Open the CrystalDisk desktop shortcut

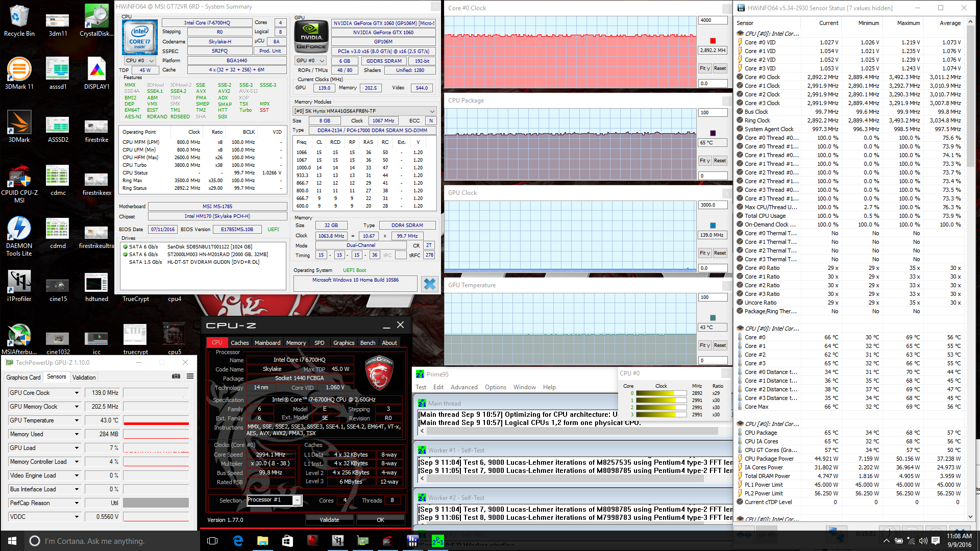click(96, 20)
